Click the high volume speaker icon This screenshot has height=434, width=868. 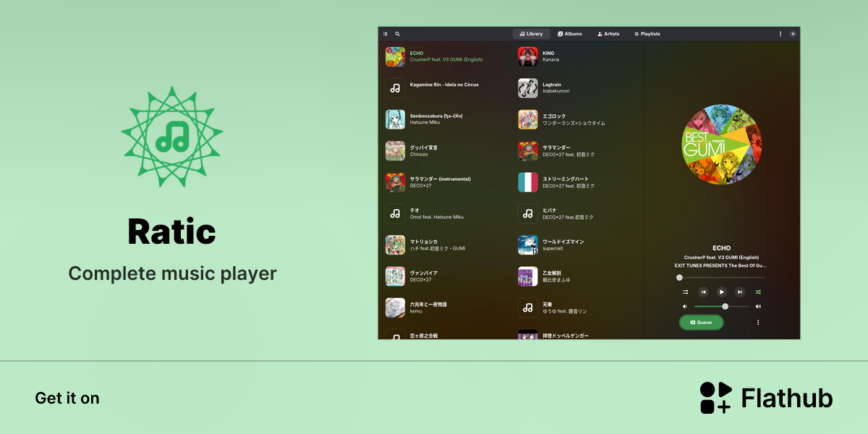tap(758, 307)
